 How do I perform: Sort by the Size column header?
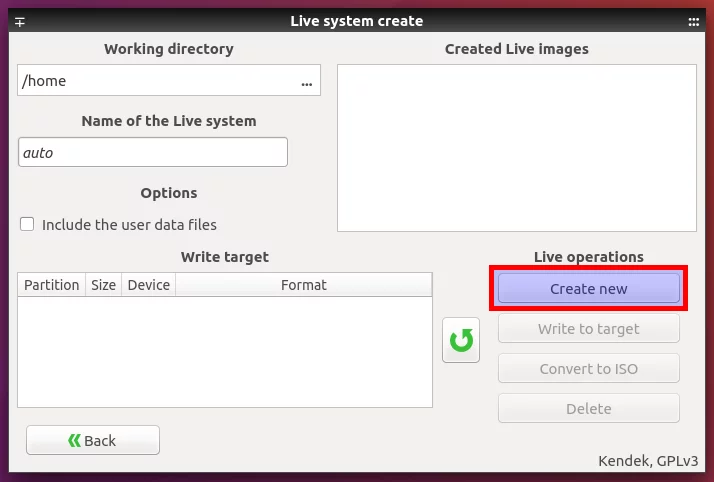point(103,285)
